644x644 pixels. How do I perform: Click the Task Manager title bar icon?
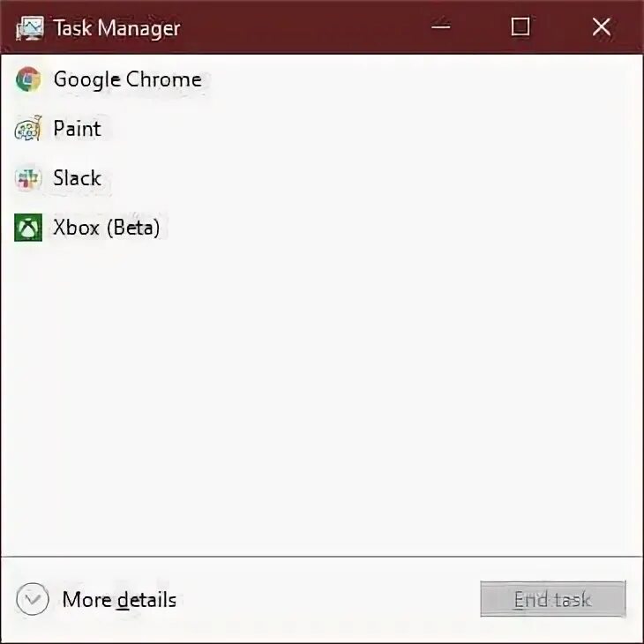click(x=29, y=28)
